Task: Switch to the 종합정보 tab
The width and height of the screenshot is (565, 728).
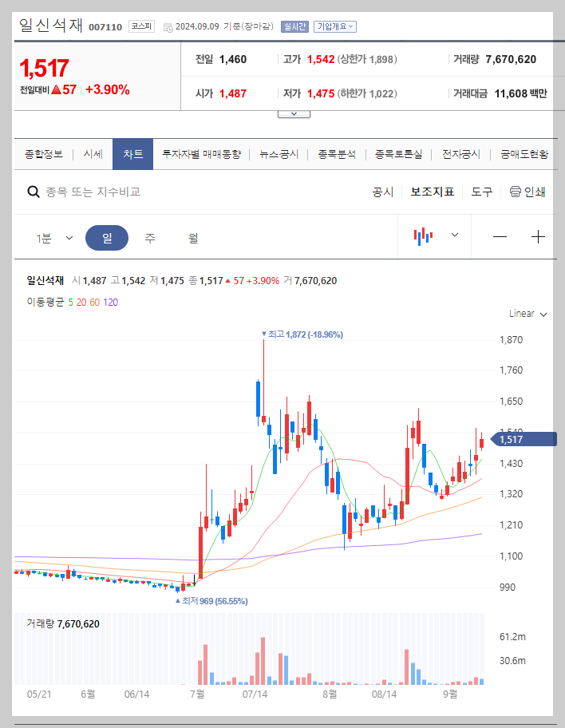Action: [44, 154]
